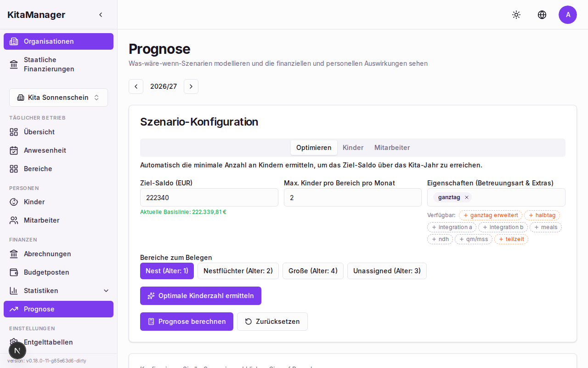
Task: Go to next year after 2026/27
Action: 191,86
